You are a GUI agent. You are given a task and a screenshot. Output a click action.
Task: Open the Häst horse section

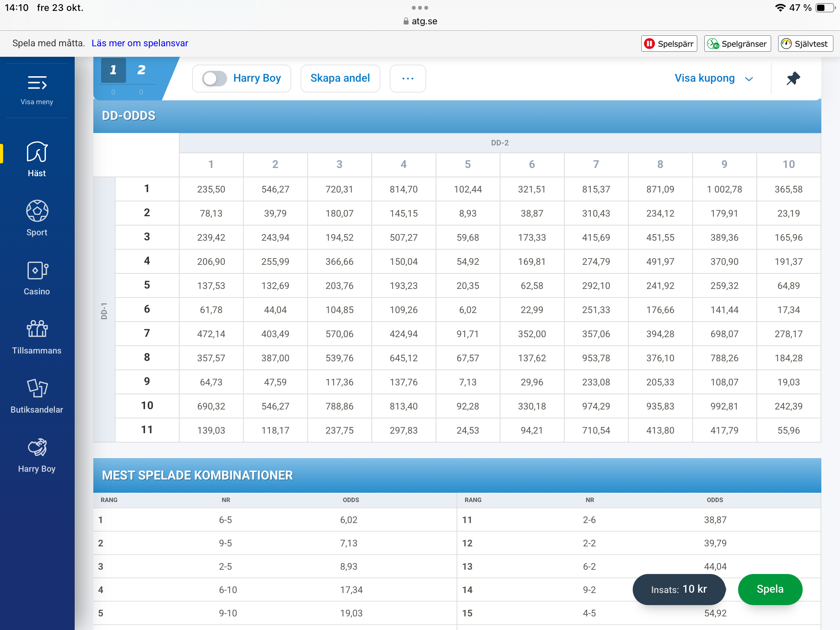pos(37,159)
